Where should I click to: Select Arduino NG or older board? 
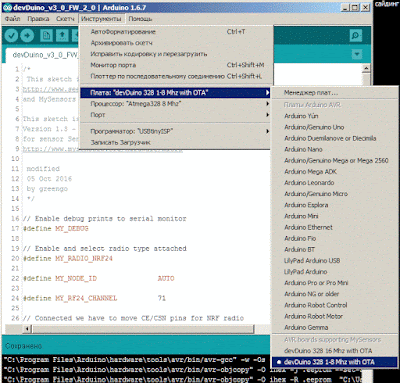pos(335,294)
